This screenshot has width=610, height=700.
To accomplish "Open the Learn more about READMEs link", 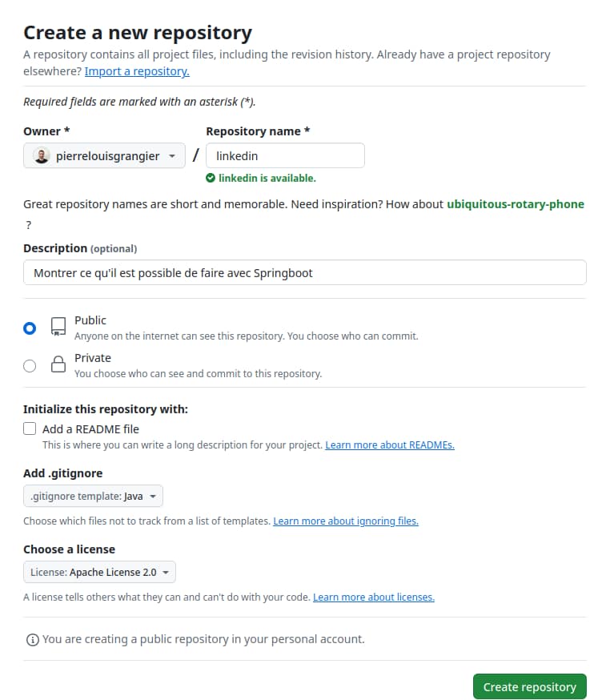I will (x=389, y=445).
